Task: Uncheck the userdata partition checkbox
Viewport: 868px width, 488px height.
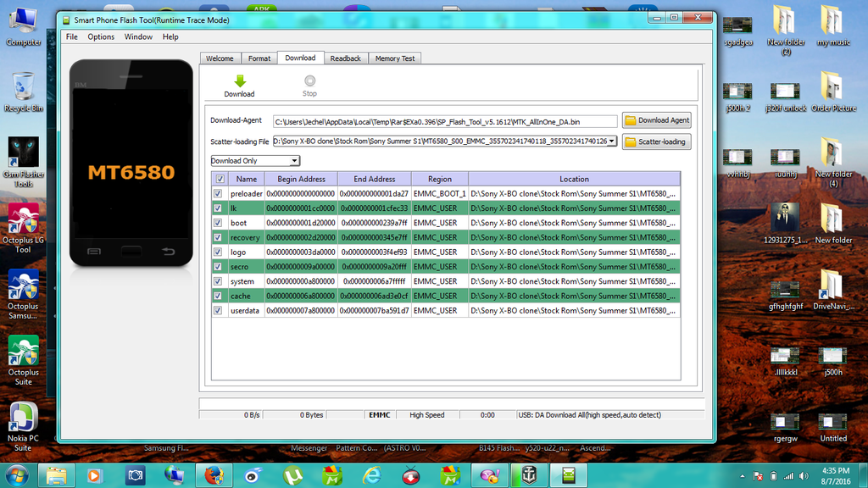Action: [219, 311]
